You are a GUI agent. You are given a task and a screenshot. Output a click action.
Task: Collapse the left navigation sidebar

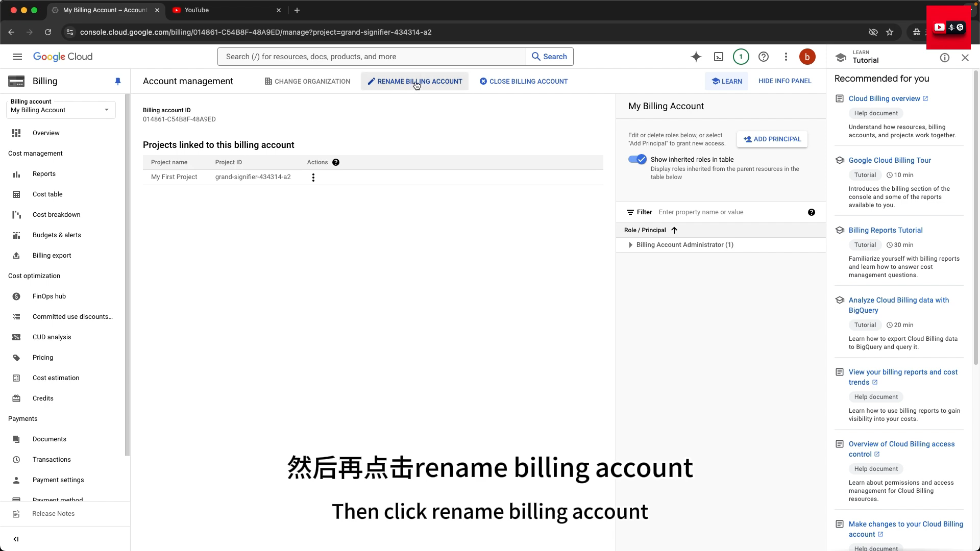point(16,539)
